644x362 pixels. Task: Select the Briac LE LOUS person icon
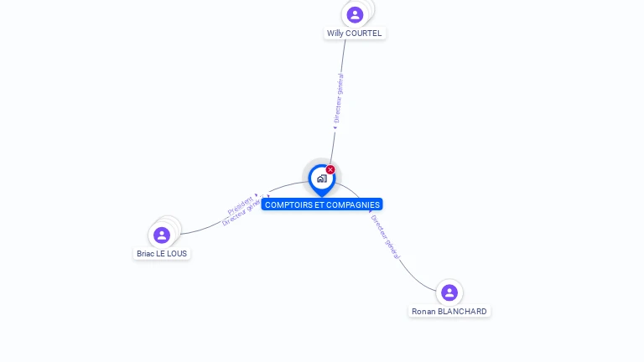[x=161, y=235]
